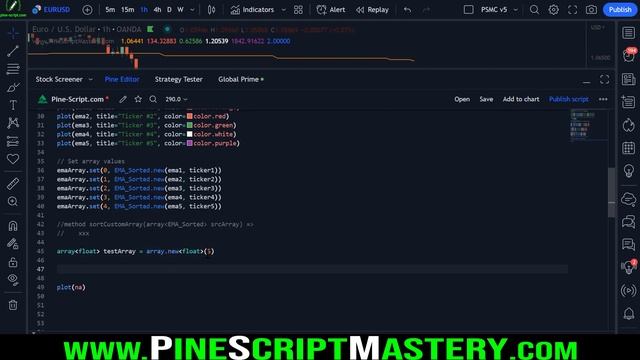
Task: Create an Alert
Action: (331, 10)
